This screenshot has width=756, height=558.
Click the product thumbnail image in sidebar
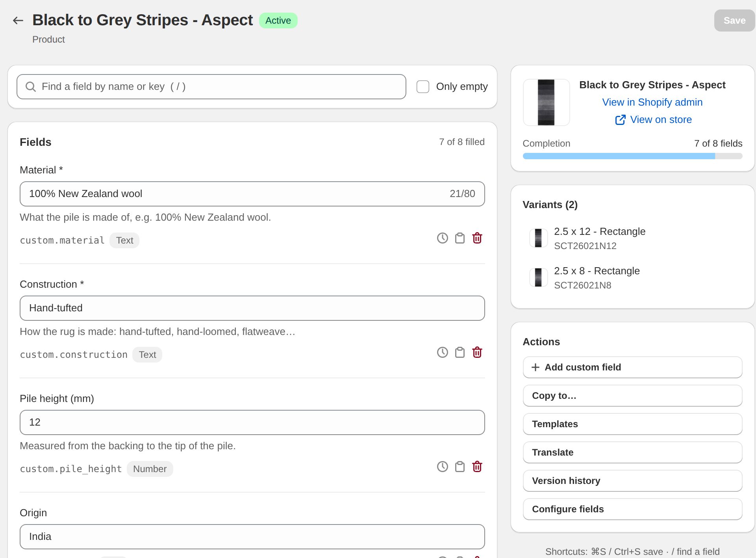pos(546,102)
